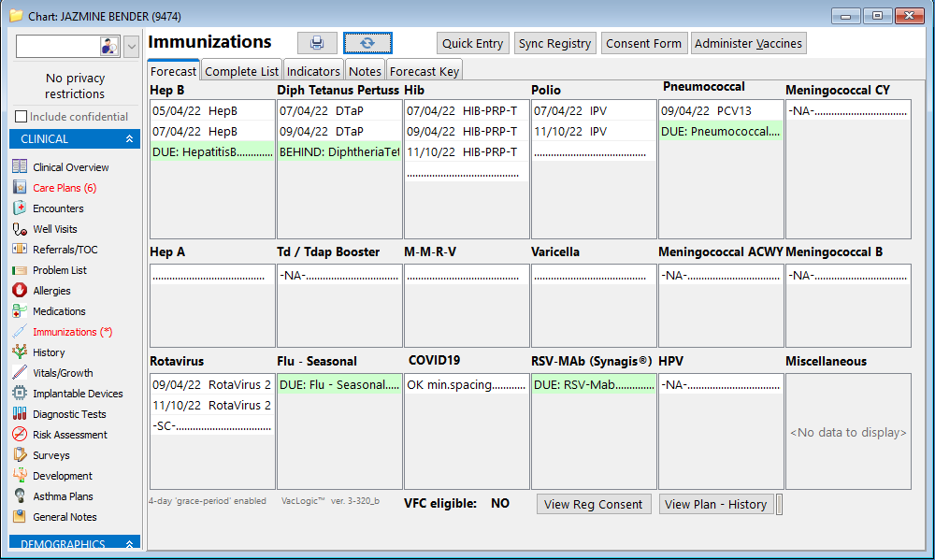This screenshot has height=560, width=935.
Task: Open Clinical Overview icon in sidebar
Action: click(x=20, y=167)
